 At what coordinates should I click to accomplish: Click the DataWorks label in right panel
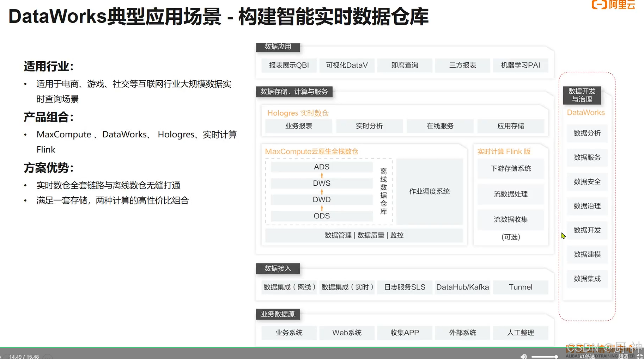pyautogui.click(x=585, y=112)
